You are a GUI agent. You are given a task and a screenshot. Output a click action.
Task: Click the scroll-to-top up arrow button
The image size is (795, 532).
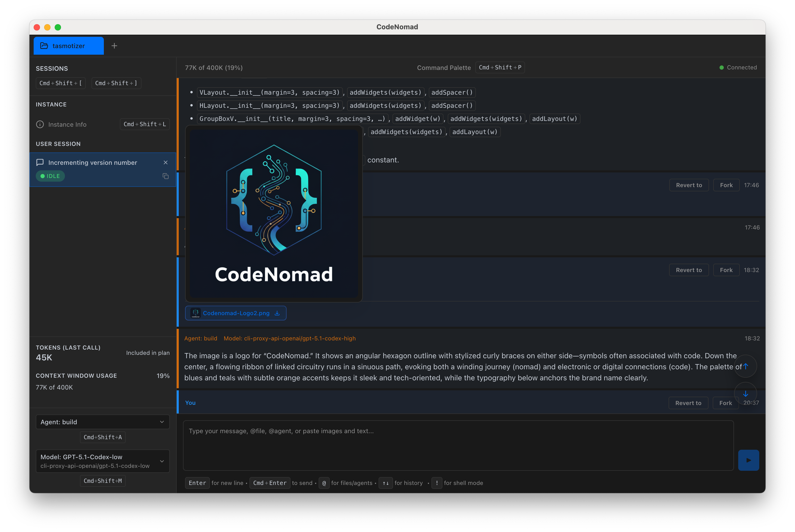point(746,366)
